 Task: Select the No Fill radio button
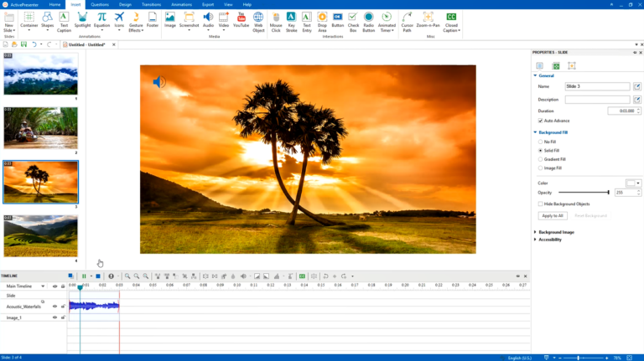click(541, 142)
